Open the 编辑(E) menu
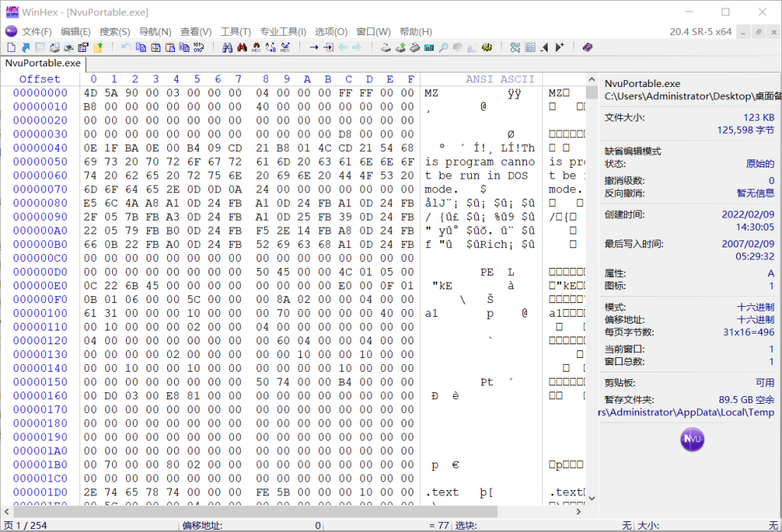Viewport: 782px width, 532px height. [x=76, y=32]
